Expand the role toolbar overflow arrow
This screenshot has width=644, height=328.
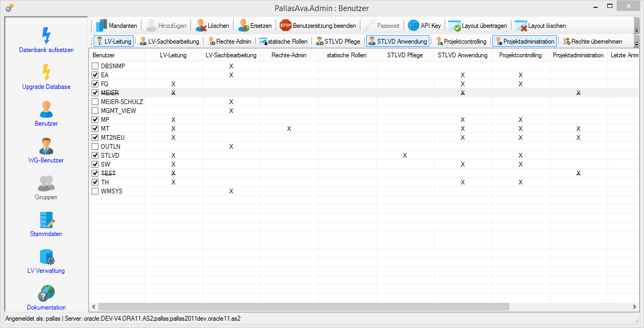(x=637, y=41)
